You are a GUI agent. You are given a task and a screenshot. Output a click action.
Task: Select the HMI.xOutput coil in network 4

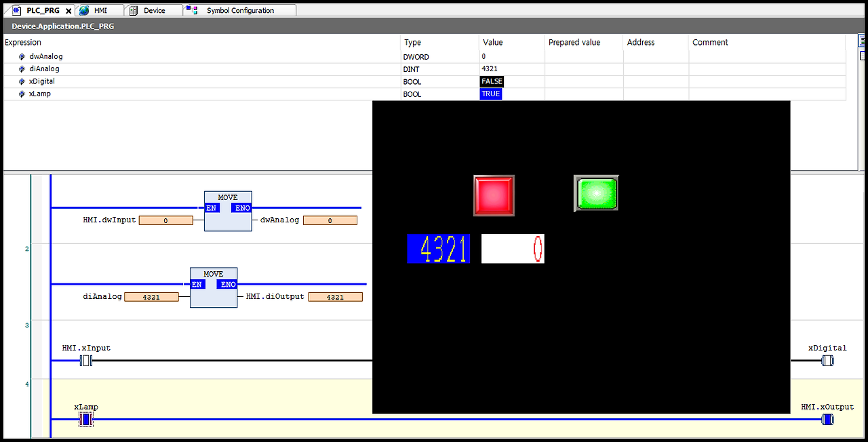[827, 419]
